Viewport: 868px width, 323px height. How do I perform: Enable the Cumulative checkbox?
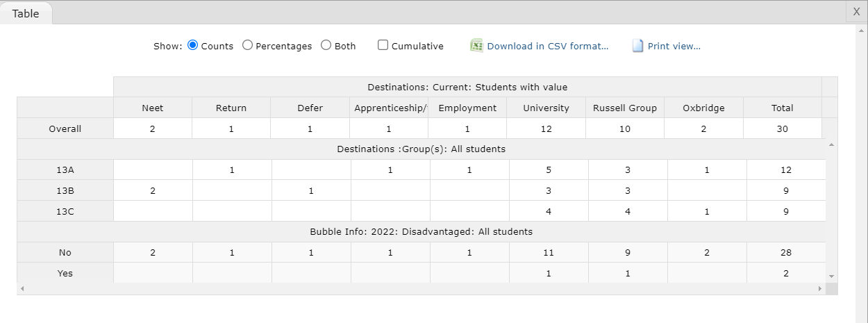point(383,45)
